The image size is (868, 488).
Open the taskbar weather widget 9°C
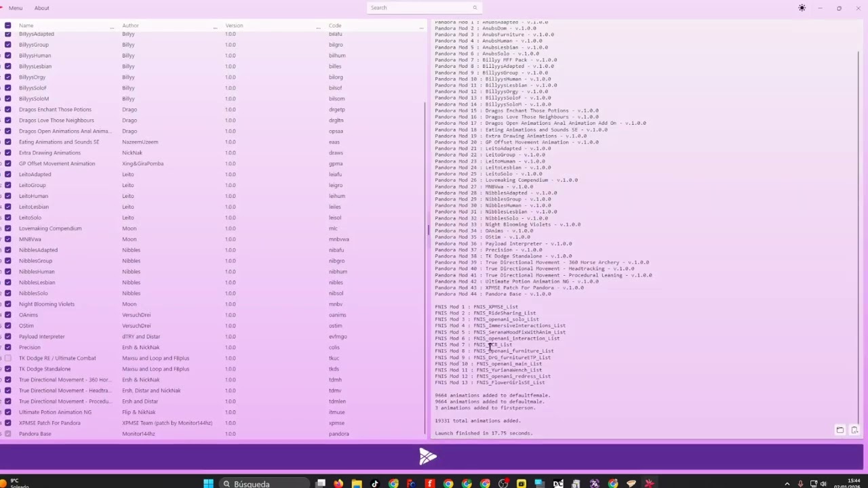pyautogui.click(x=15, y=483)
